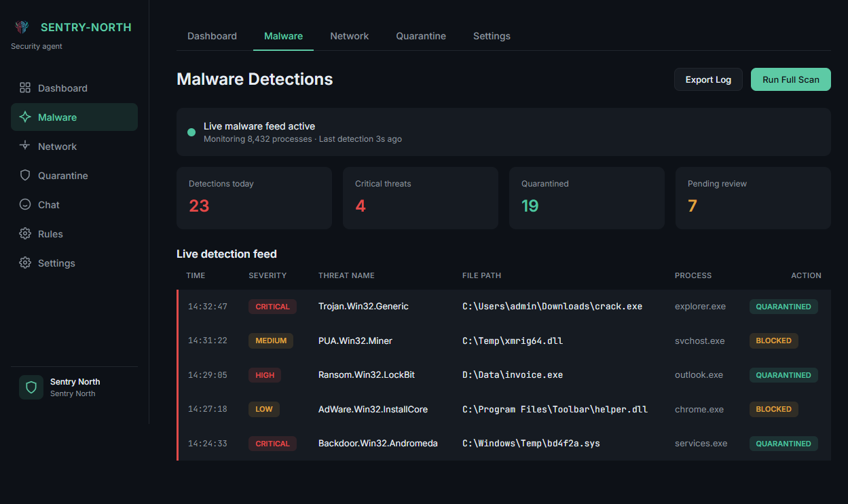Click the Sentry-North logo icon

[22, 27]
